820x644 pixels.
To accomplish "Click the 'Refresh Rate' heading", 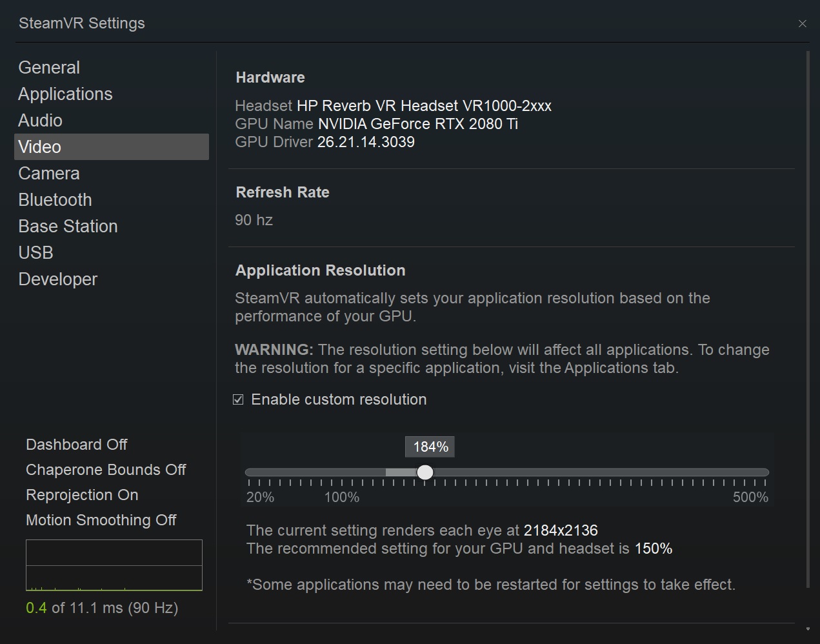I will (x=283, y=192).
